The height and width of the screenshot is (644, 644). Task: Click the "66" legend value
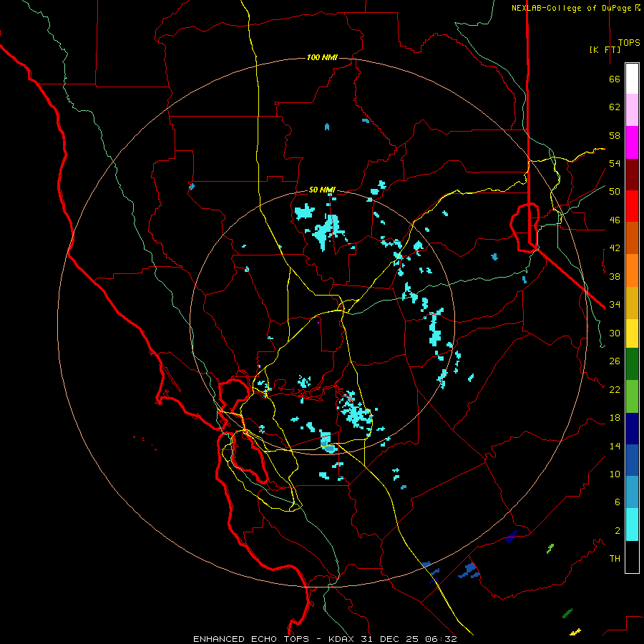tap(615, 79)
